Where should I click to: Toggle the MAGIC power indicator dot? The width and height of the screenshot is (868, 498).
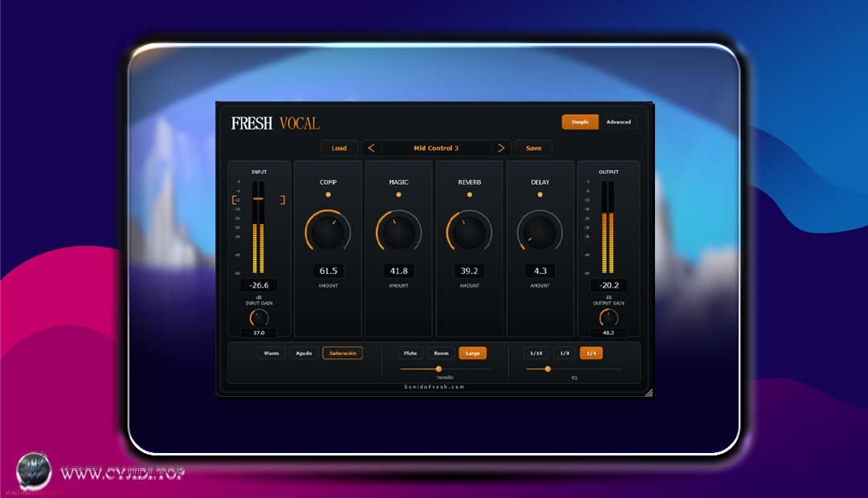[x=399, y=194]
